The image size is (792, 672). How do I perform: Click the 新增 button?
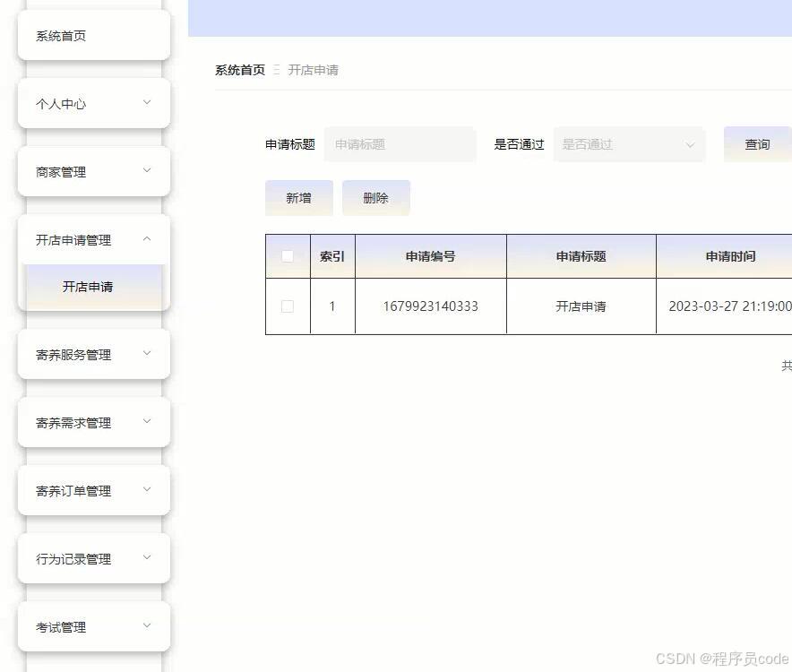[299, 197]
